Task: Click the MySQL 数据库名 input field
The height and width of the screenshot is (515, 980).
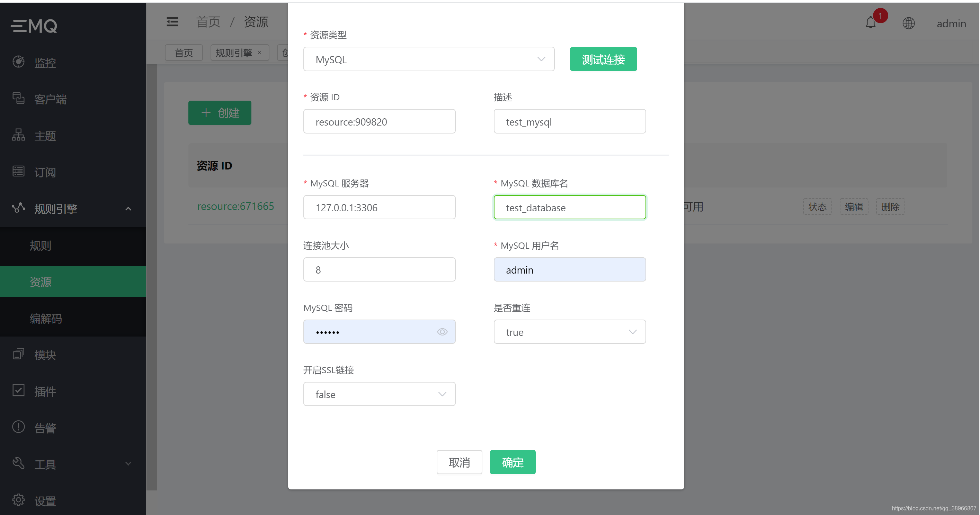Action: 569,208
